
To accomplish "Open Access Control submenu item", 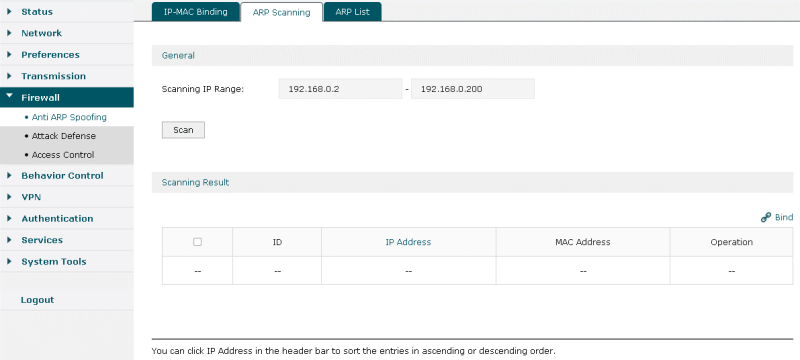I will [x=63, y=155].
